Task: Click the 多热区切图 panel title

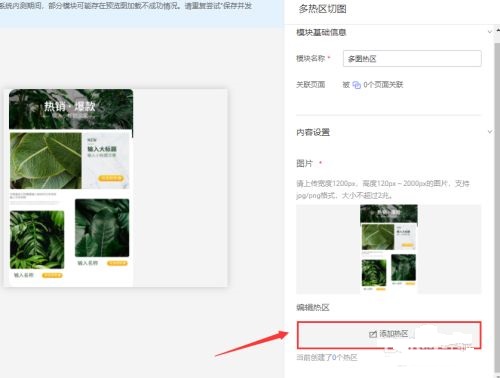Action: pyautogui.click(x=322, y=9)
